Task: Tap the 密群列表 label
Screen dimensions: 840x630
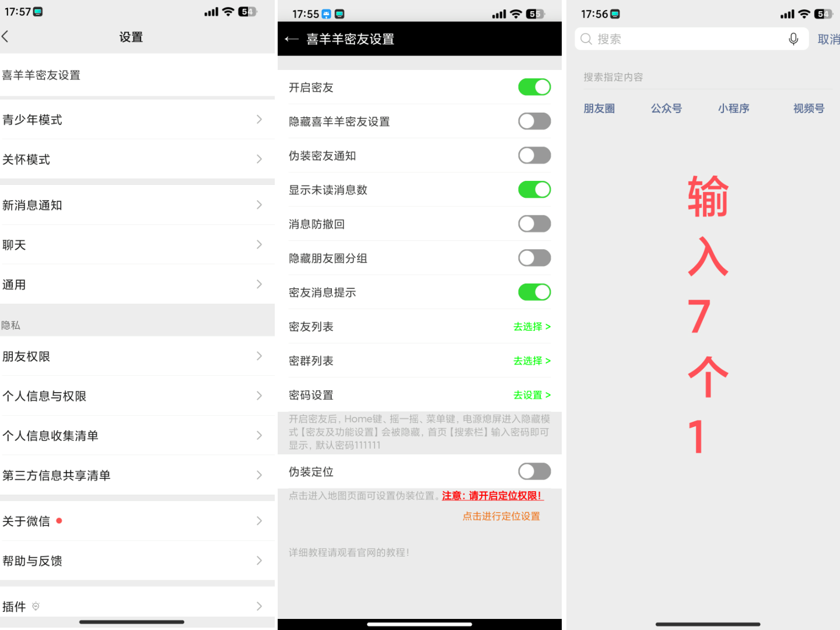Action: [x=311, y=361]
